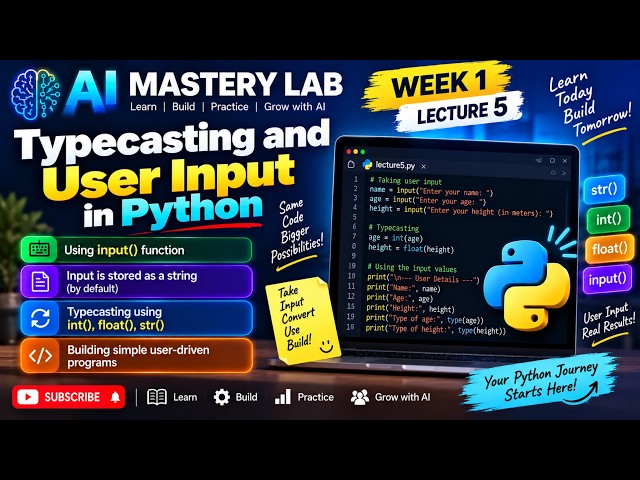Click the purple input() button
Image resolution: width=640 pixels, height=480 pixels.
[607, 279]
